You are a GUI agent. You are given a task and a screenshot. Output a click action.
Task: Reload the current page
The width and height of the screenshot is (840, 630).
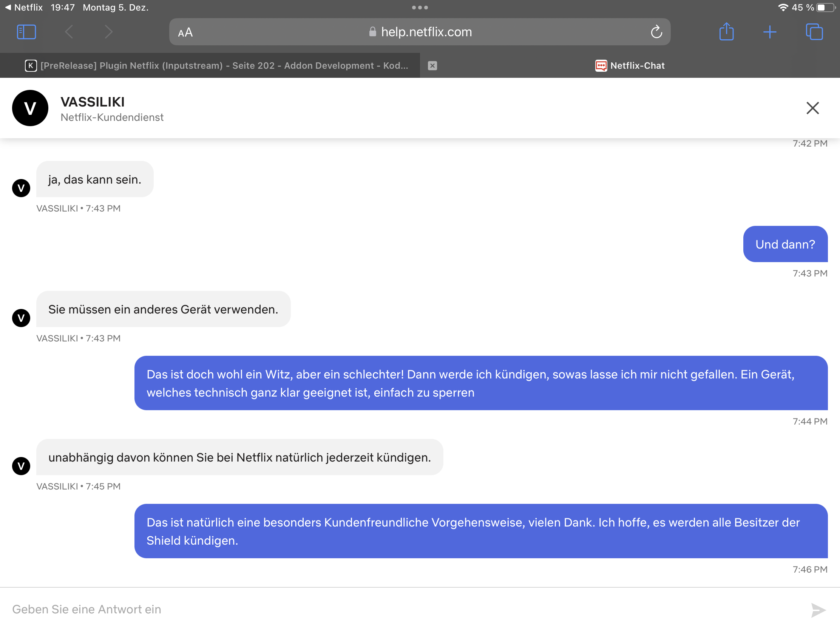pos(656,32)
